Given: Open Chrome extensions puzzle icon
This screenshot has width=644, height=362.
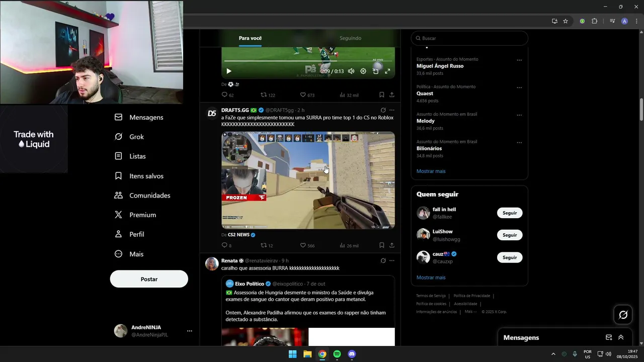Looking at the screenshot, I should point(594,21).
